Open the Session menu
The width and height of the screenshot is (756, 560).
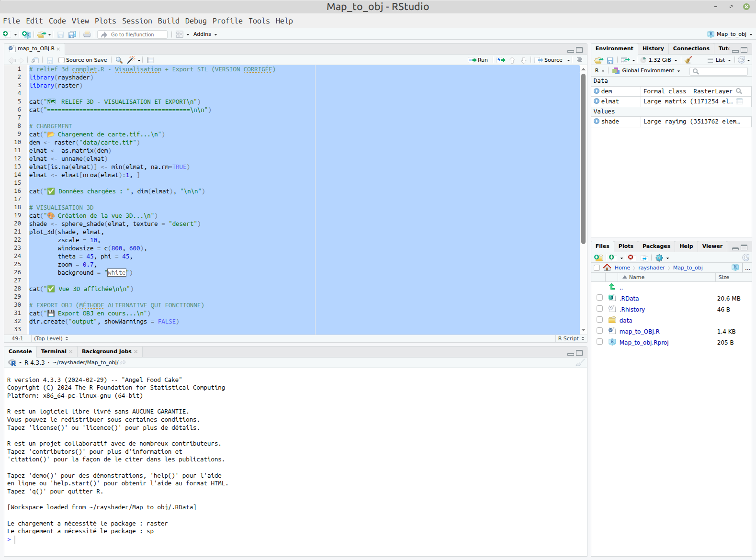tap(137, 21)
